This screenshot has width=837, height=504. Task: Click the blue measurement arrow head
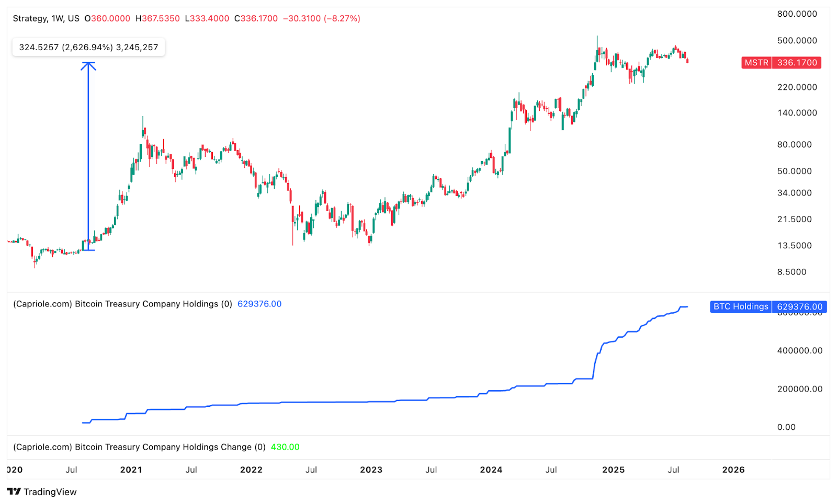coord(88,66)
